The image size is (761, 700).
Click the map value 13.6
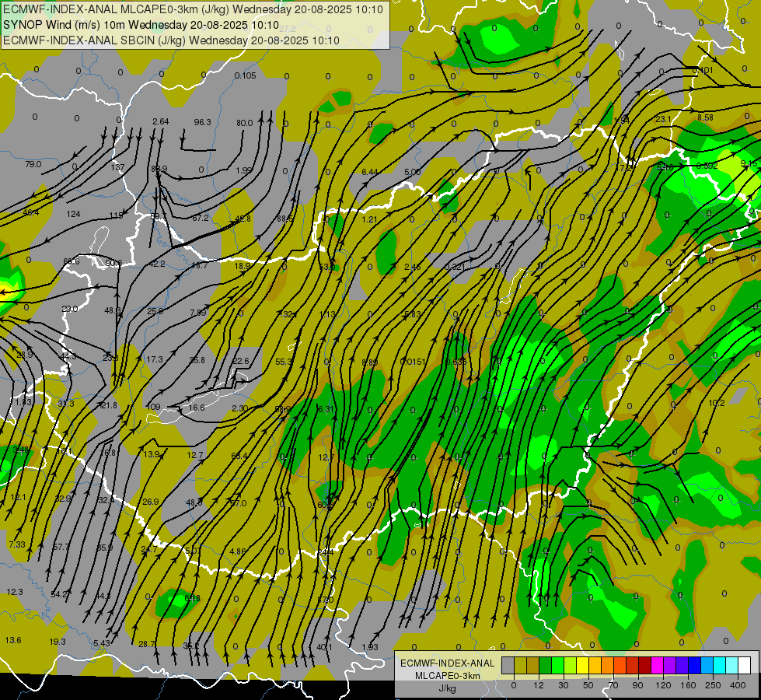[x=13, y=640]
